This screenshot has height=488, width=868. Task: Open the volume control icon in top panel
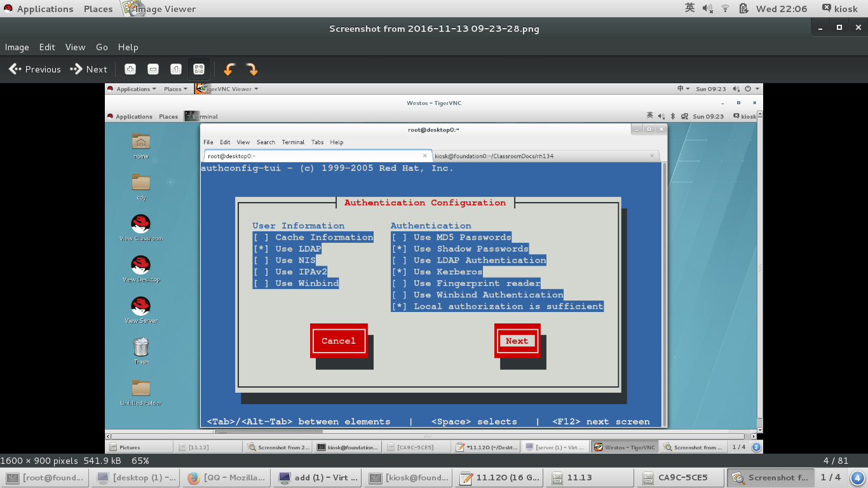point(708,9)
